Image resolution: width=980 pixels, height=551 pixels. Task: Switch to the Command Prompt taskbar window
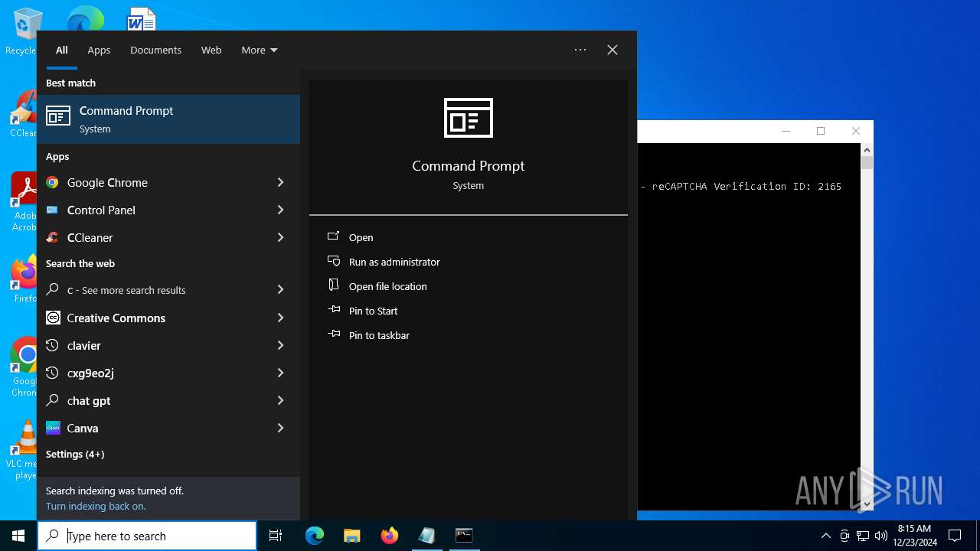pyautogui.click(x=464, y=536)
